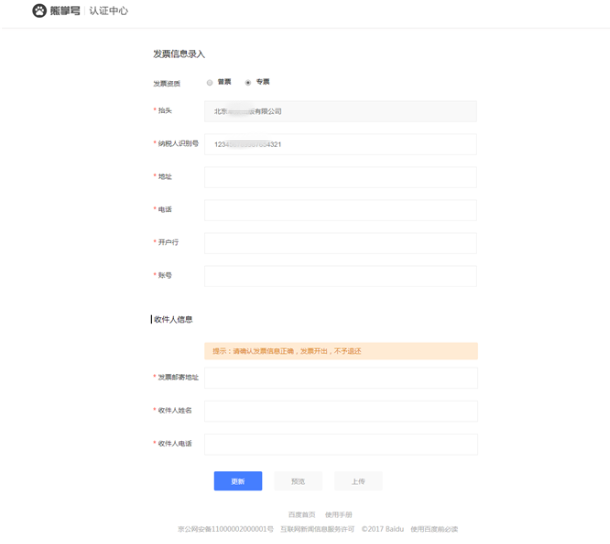Click the 认证中心 header title
Screen dimensions: 610x544
[109, 11]
